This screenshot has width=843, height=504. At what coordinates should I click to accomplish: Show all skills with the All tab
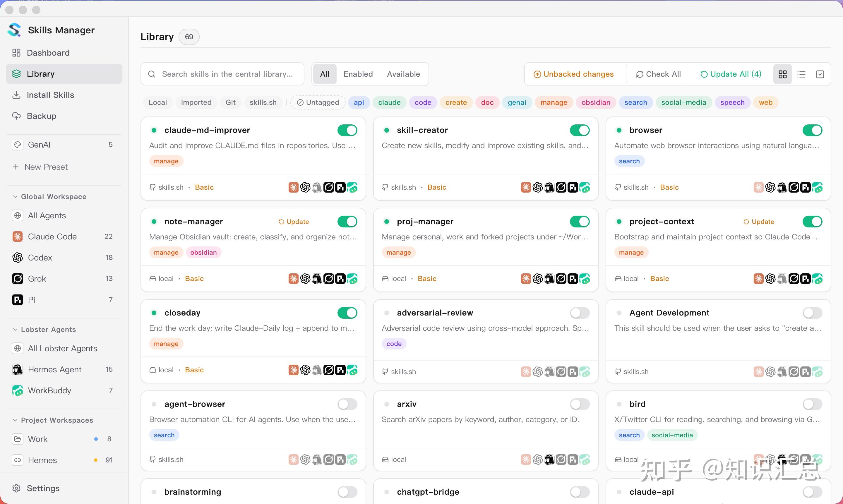tap(324, 74)
